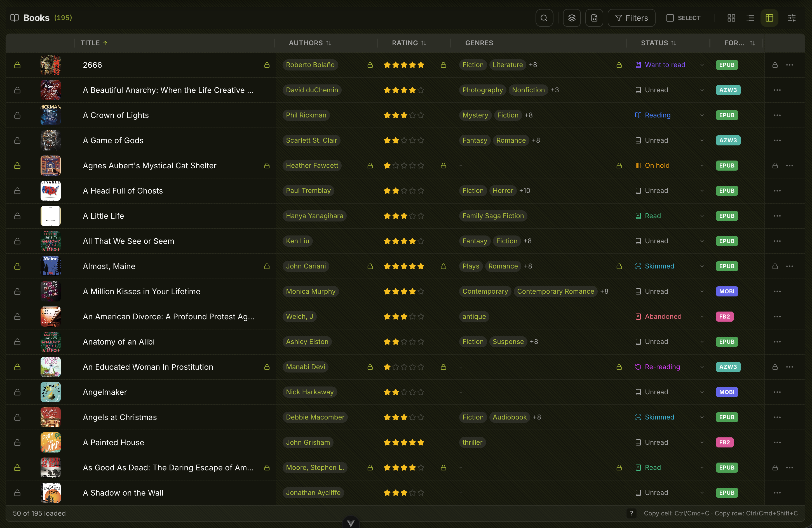This screenshot has width=812, height=528.
Task: Click the Contemporary Romance genre chip
Action: click(x=555, y=292)
